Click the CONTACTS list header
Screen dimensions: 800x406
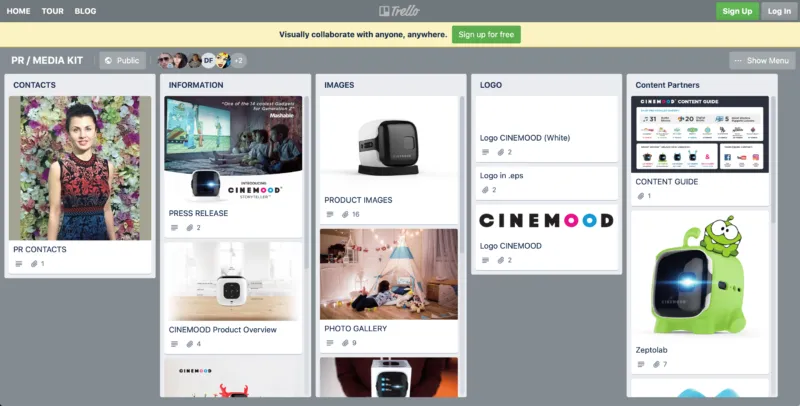(35, 85)
